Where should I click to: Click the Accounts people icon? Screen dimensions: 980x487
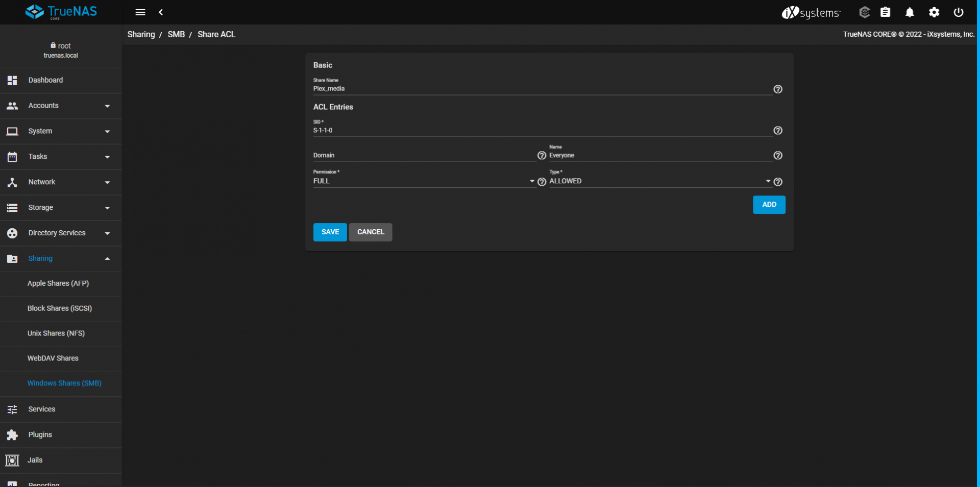[12, 106]
